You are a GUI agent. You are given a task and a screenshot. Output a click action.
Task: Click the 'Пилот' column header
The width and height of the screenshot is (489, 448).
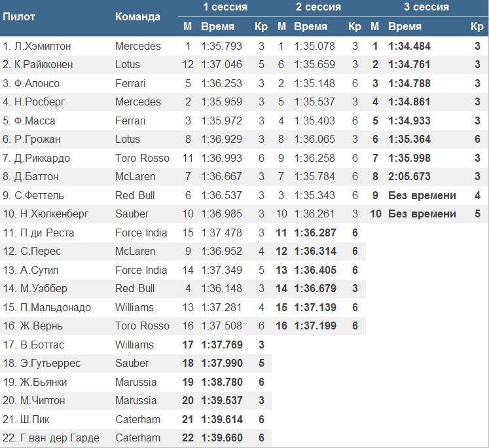click(20, 17)
